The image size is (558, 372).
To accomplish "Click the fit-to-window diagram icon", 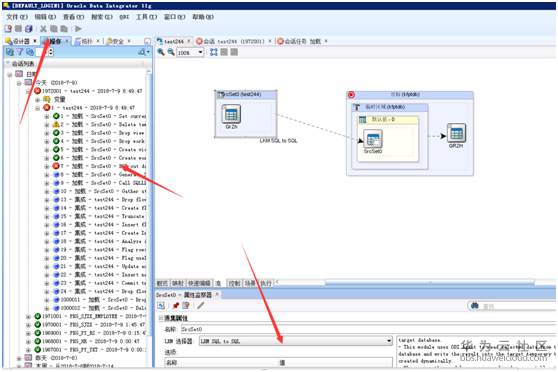I will point(214,52).
